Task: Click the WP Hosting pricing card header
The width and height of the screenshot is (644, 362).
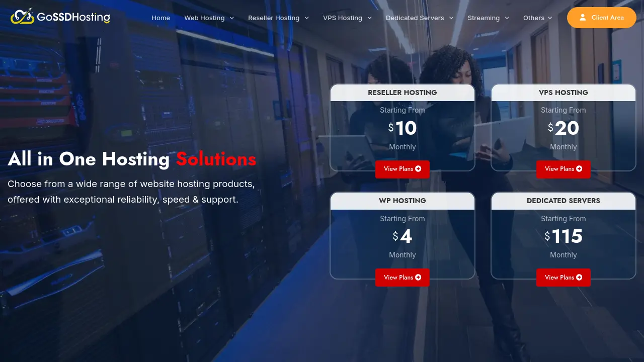Action: point(402,201)
